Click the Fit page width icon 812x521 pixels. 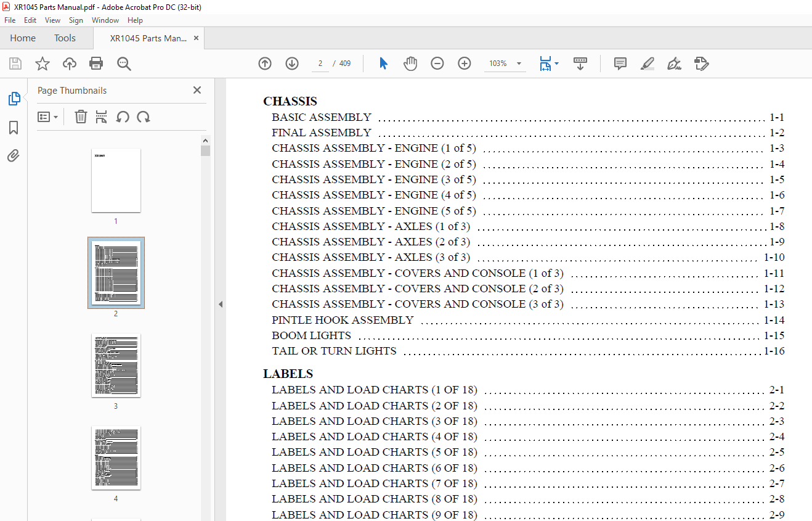coord(545,64)
